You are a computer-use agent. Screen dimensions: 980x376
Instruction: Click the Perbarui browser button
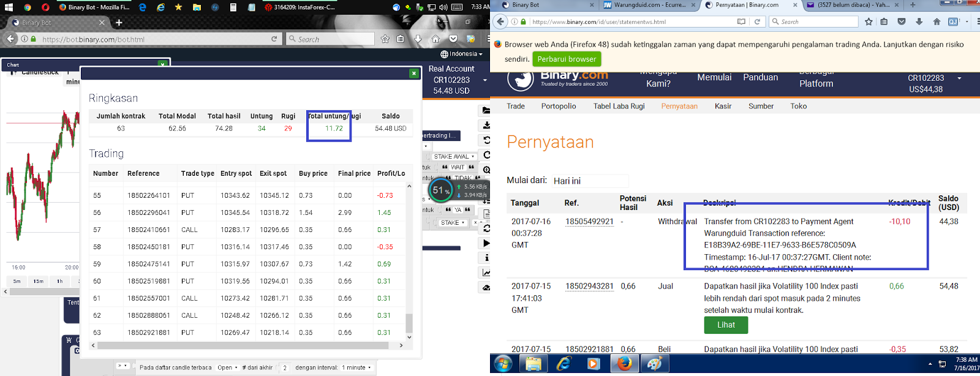(x=567, y=59)
